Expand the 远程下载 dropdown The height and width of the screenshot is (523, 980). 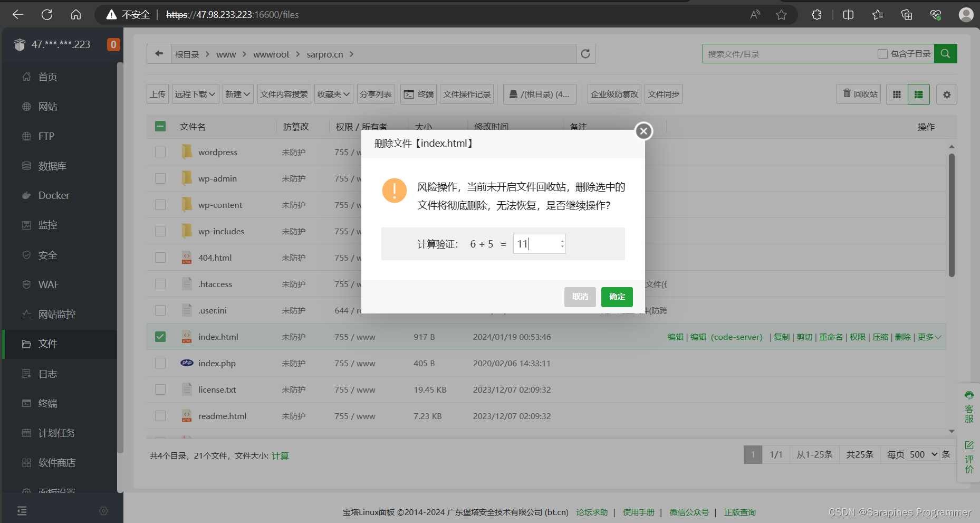[x=195, y=94]
